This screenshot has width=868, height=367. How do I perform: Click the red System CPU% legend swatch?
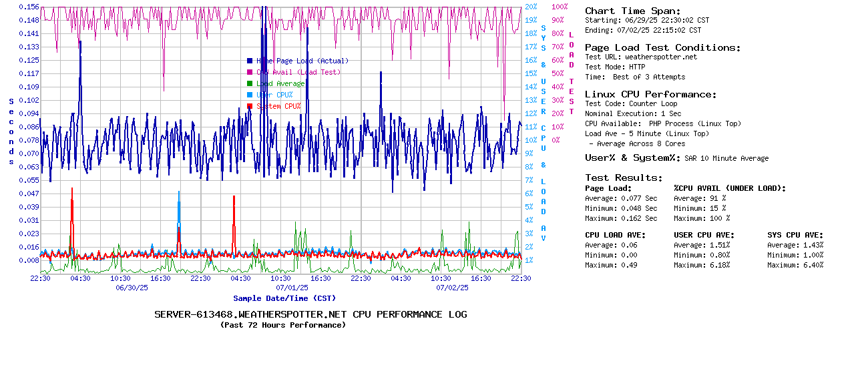250,106
